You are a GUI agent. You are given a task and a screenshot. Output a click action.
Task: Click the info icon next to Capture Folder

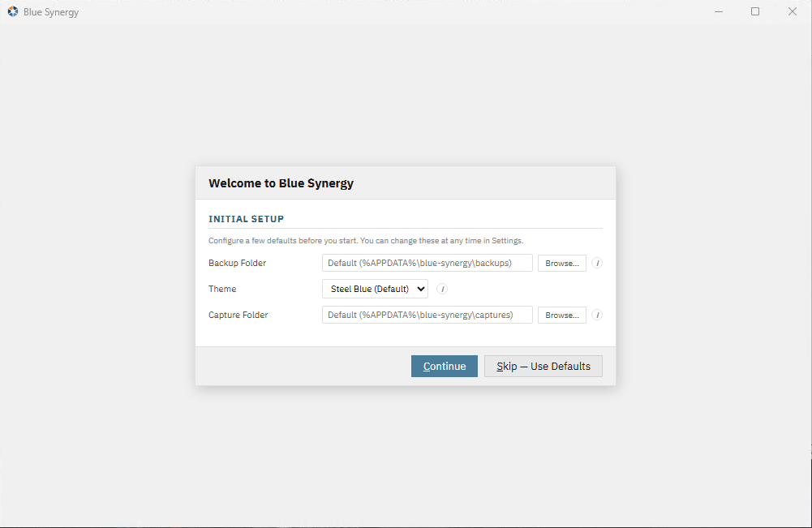point(597,315)
